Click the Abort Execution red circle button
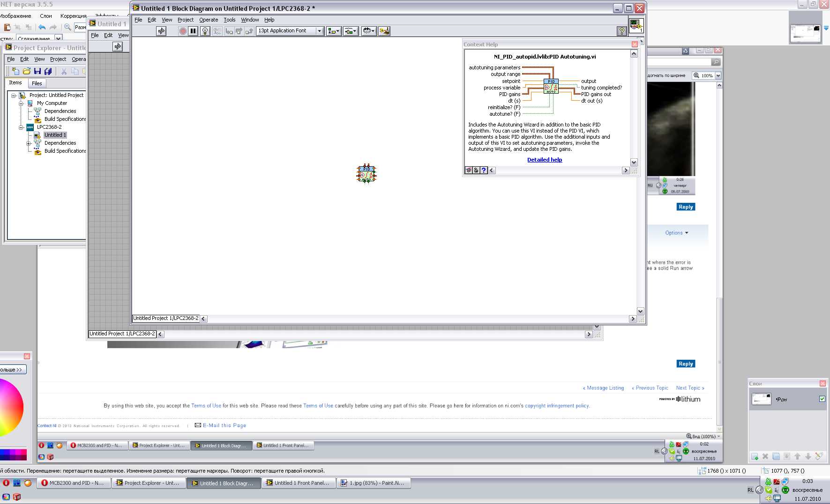The width and height of the screenshot is (830, 504). [183, 31]
